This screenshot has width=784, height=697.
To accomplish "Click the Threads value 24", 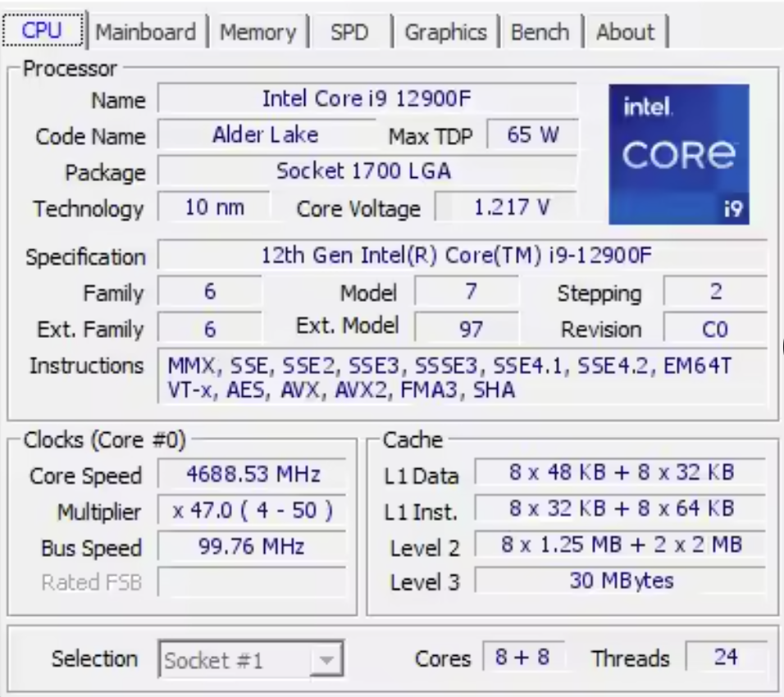I will pyautogui.click(x=726, y=657).
